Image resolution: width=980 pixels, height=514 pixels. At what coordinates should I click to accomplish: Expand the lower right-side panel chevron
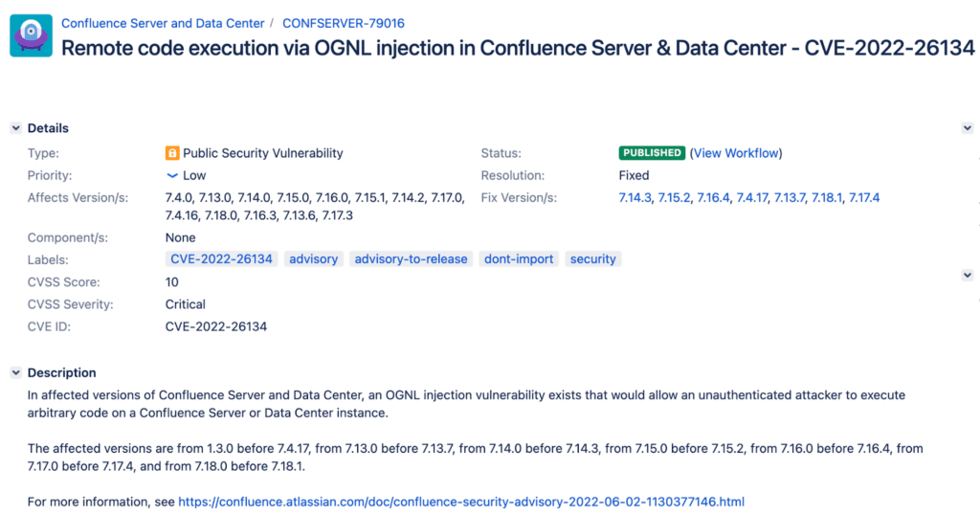point(967,275)
